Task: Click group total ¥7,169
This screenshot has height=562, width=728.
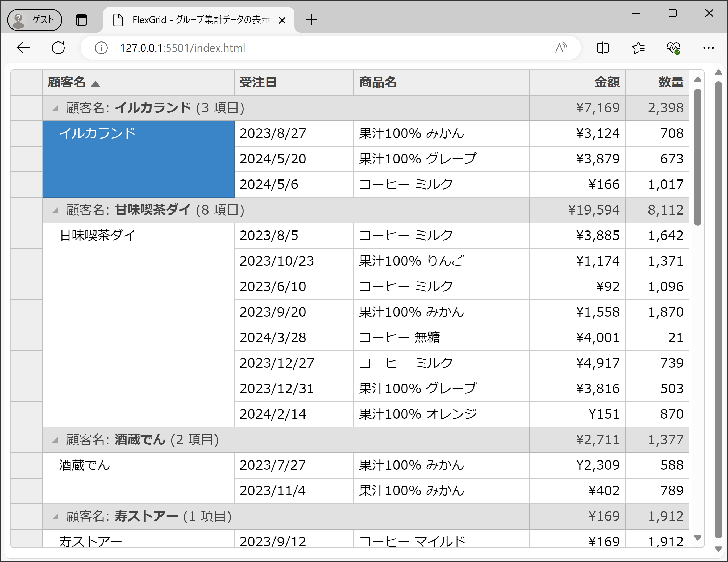Action: [577, 108]
